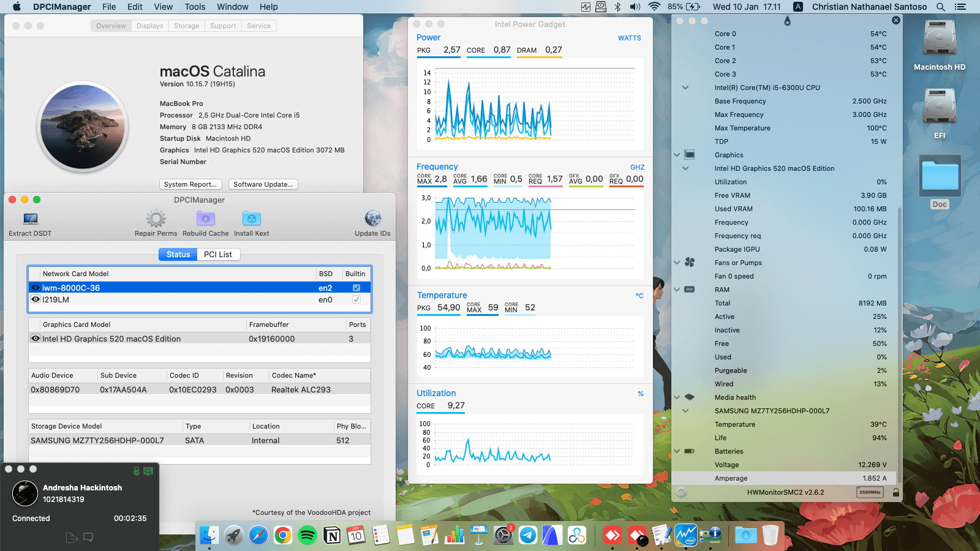Viewport: 980px width, 551px height.
Task: Collapse the Fans or Pumps section
Action: pos(676,263)
